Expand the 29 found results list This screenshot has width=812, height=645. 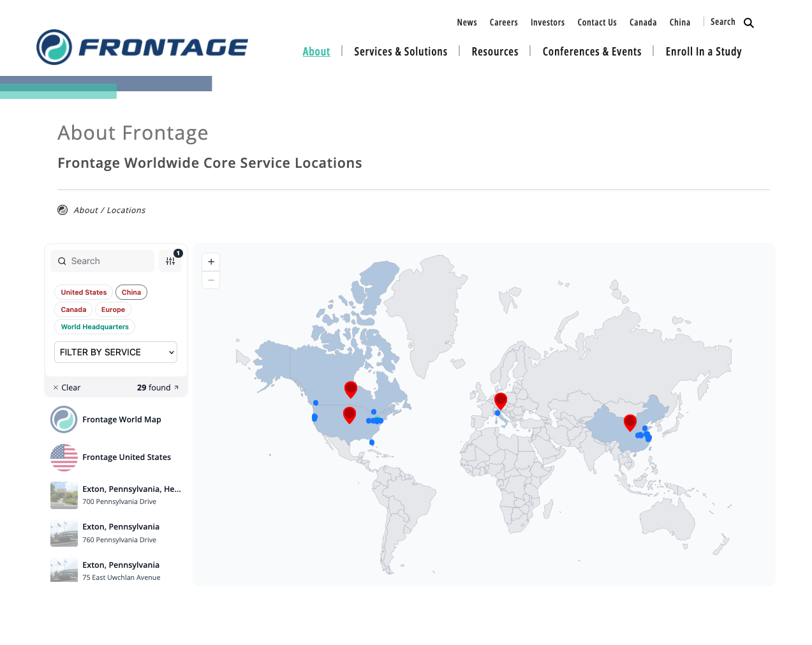(158, 388)
